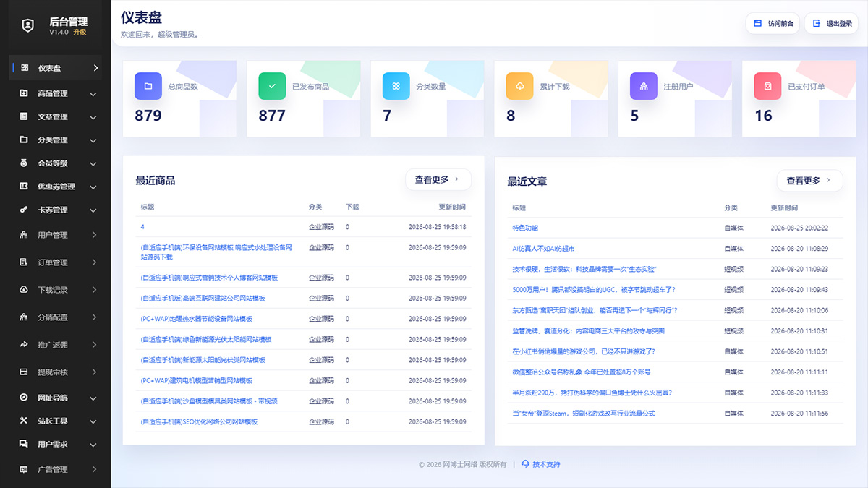The height and width of the screenshot is (488, 868).
Task: Click the 商品管理 sidebar icon
Action: (x=24, y=93)
